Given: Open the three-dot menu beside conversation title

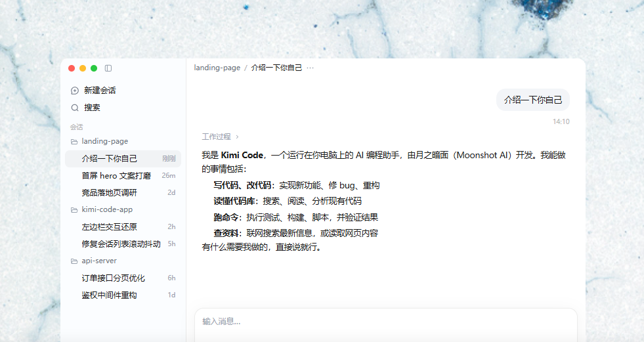Looking at the screenshot, I should (x=310, y=68).
